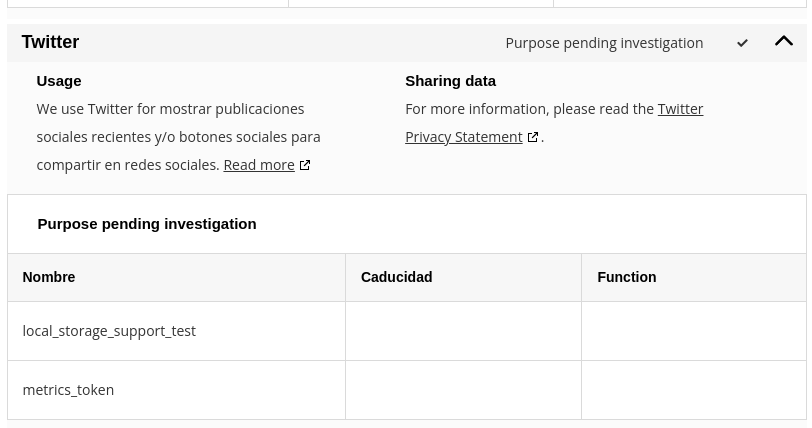Click external-link icon after Privacy Statement
The width and height of the screenshot is (812, 428).
(532, 137)
